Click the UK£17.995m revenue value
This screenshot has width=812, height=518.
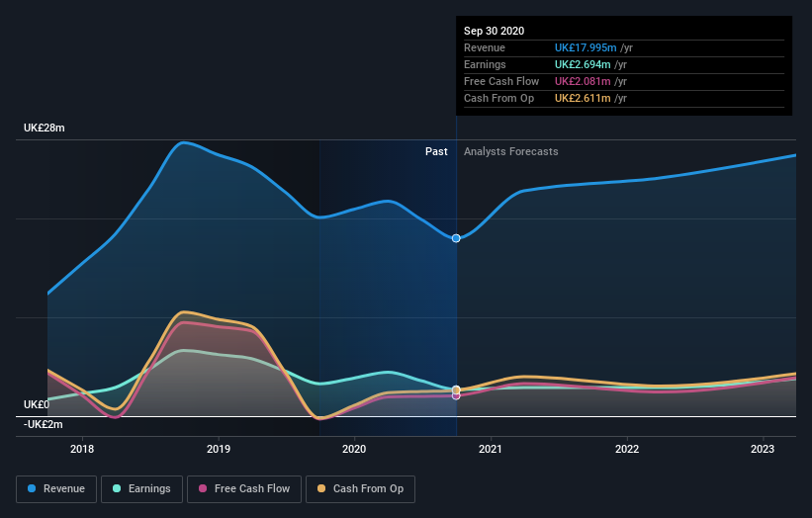(586, 47)
